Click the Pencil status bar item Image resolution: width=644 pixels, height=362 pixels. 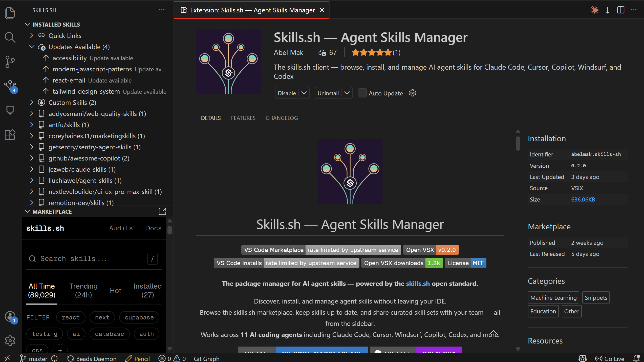138,358
